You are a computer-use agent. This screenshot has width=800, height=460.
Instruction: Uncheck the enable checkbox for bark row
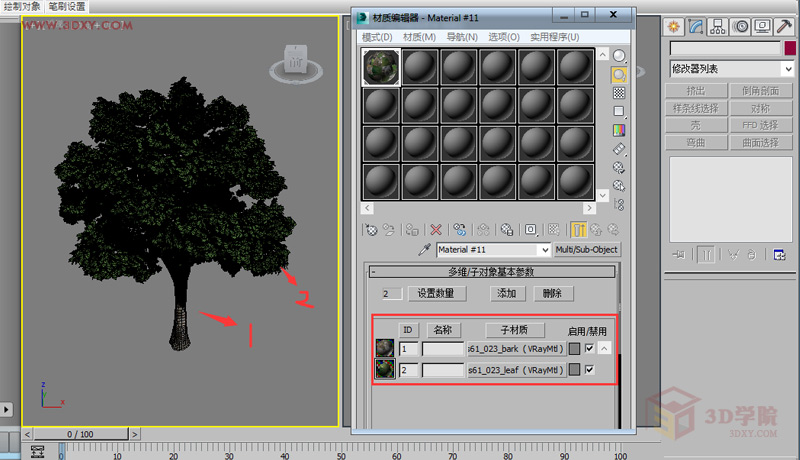click(x=590, y=348)
